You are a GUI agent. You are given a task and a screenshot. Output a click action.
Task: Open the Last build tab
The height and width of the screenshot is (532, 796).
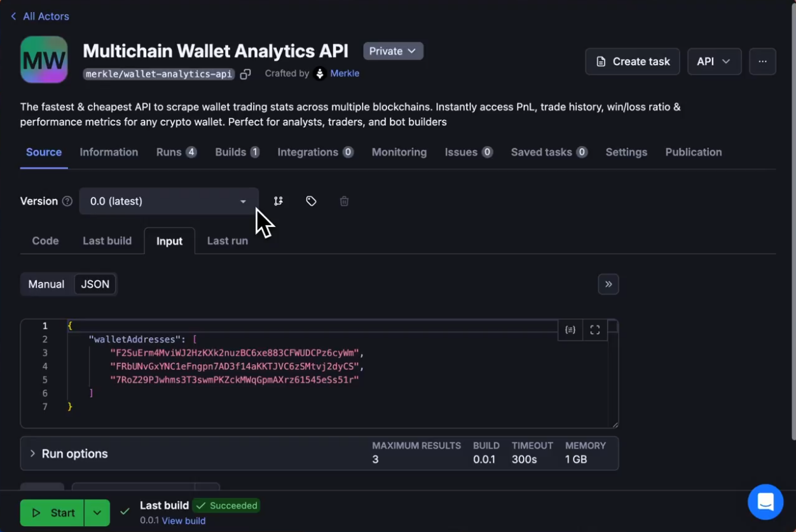point(107,241)
